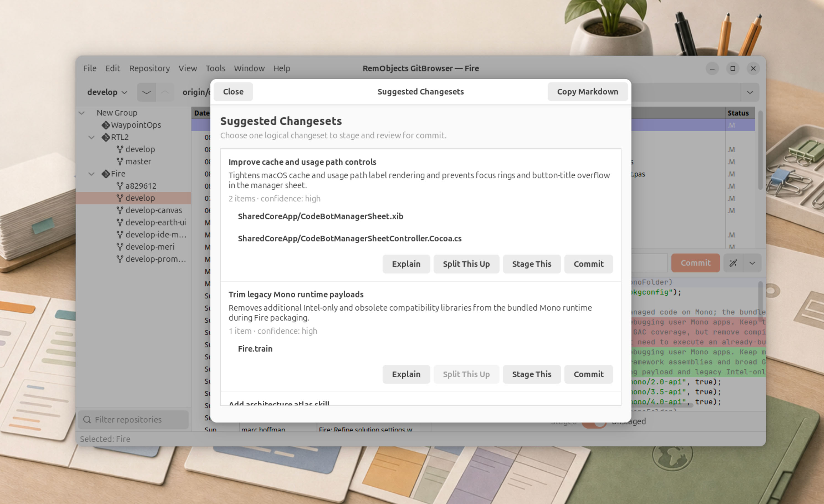Select CodeBotManagerSheet.xib file entry
The height and width of the screenshot is (504, 824).
click(320, 216)
